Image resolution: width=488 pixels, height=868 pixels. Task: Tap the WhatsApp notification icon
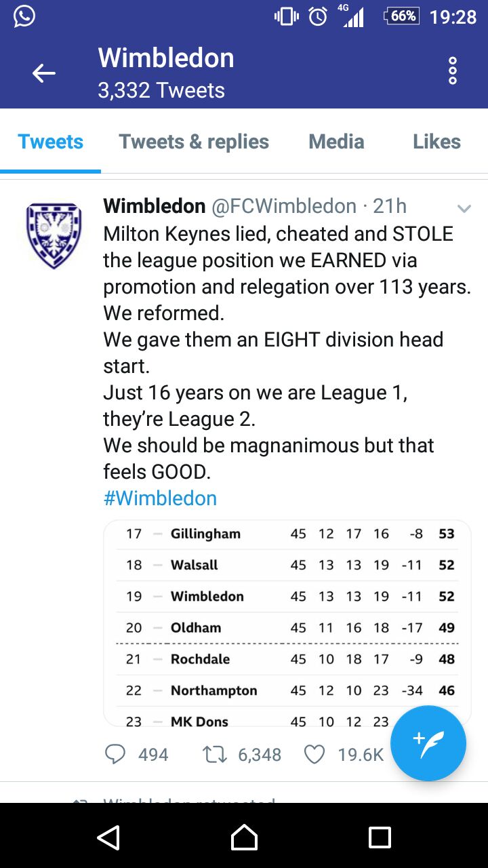tap(24, 16)
